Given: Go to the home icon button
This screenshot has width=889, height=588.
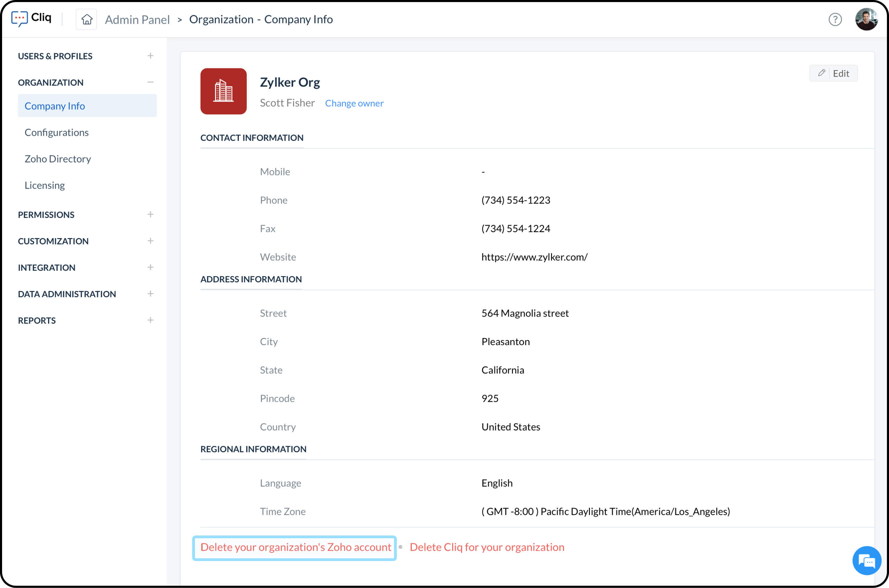Looking at the screenshot, I should click(x=87, y=19).
